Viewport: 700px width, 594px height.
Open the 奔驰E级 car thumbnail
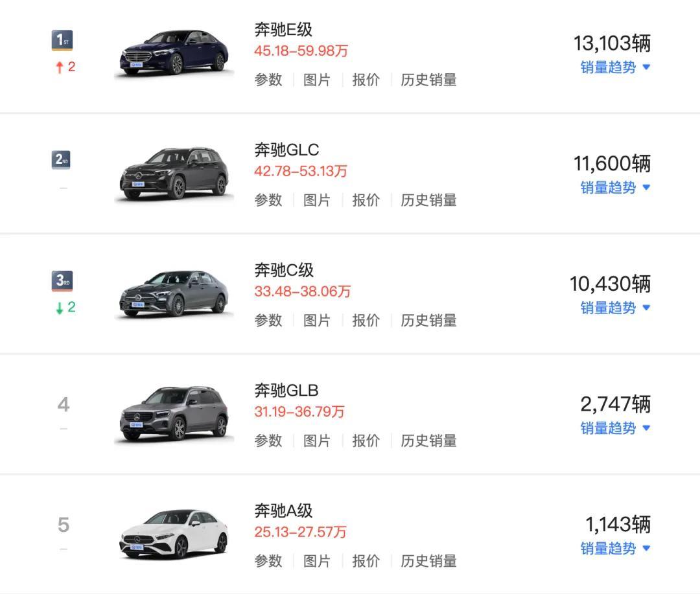click(174, 54)
